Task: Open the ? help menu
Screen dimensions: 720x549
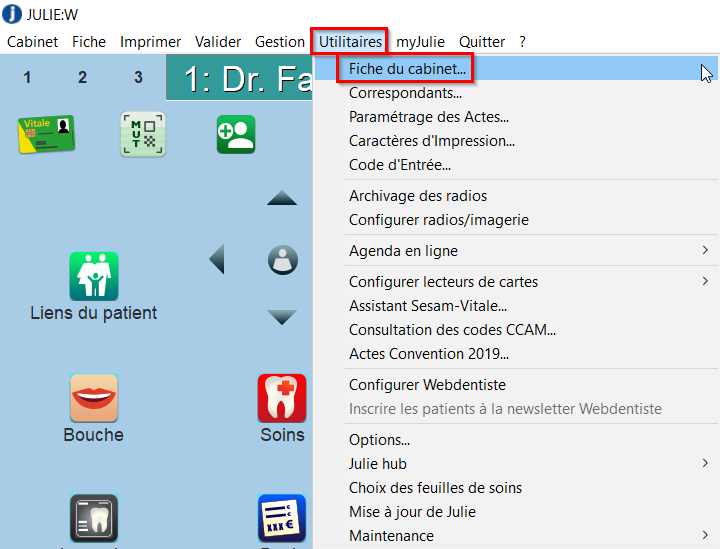Action: (x=523, y=42)
